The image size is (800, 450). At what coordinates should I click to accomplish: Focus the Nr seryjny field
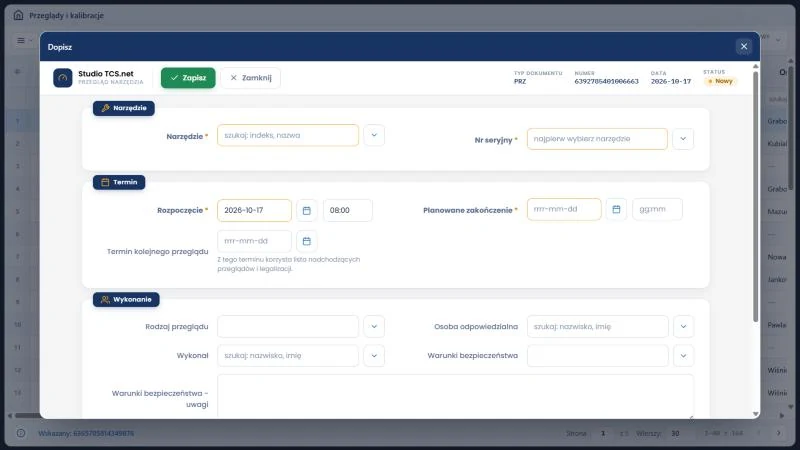pos(597,139)
